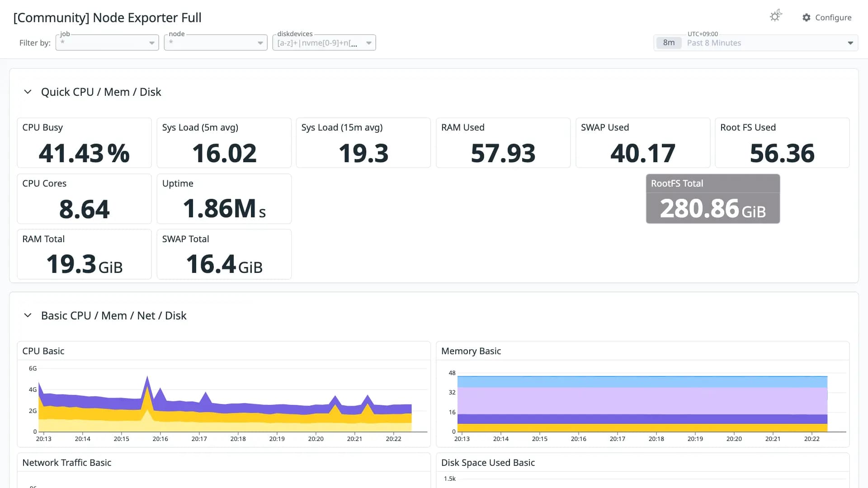
Task: Toggle the dark/light theme icon
Action: point(776,16)
